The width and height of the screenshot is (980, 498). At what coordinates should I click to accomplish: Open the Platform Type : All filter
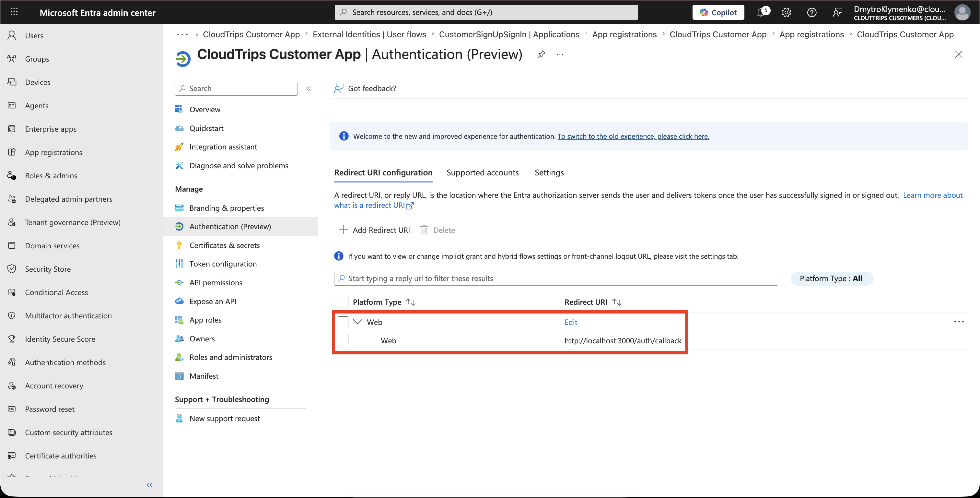832,278
